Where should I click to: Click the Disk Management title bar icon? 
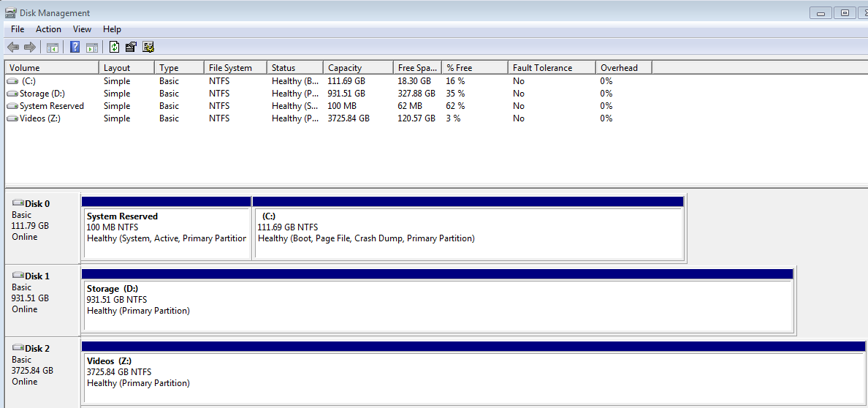(10, 12)
